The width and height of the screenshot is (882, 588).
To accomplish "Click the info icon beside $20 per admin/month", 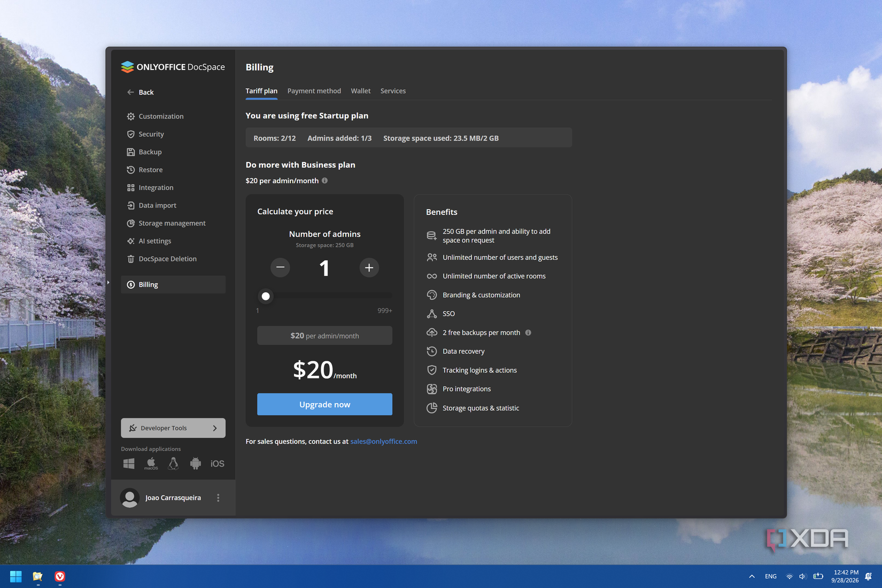I will point(324,181).
